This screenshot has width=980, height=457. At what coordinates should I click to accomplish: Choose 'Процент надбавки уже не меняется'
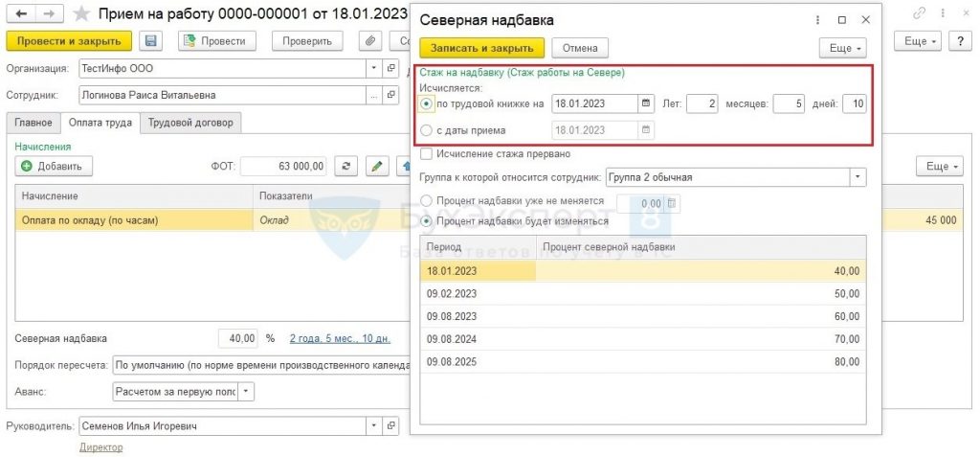[426, 201]
